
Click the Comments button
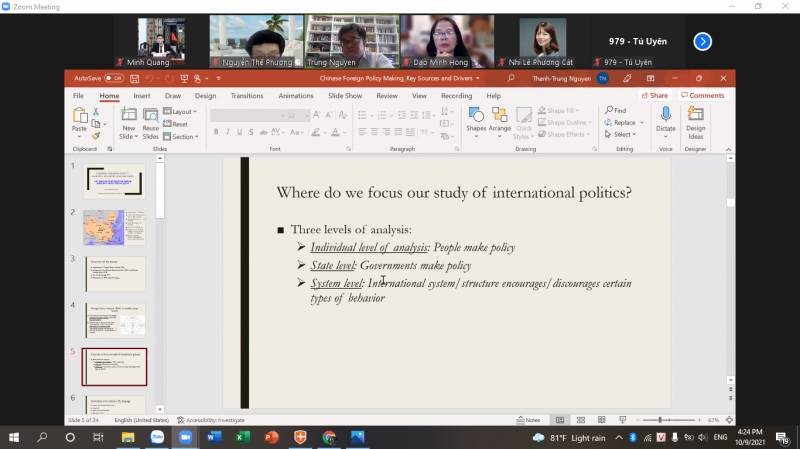coord(702,96)
